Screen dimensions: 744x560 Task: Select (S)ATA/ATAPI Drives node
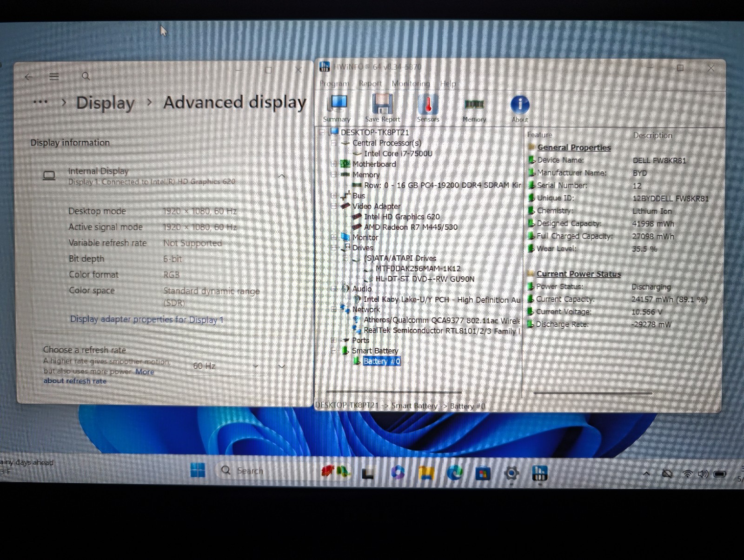click(x=400, y=258)
